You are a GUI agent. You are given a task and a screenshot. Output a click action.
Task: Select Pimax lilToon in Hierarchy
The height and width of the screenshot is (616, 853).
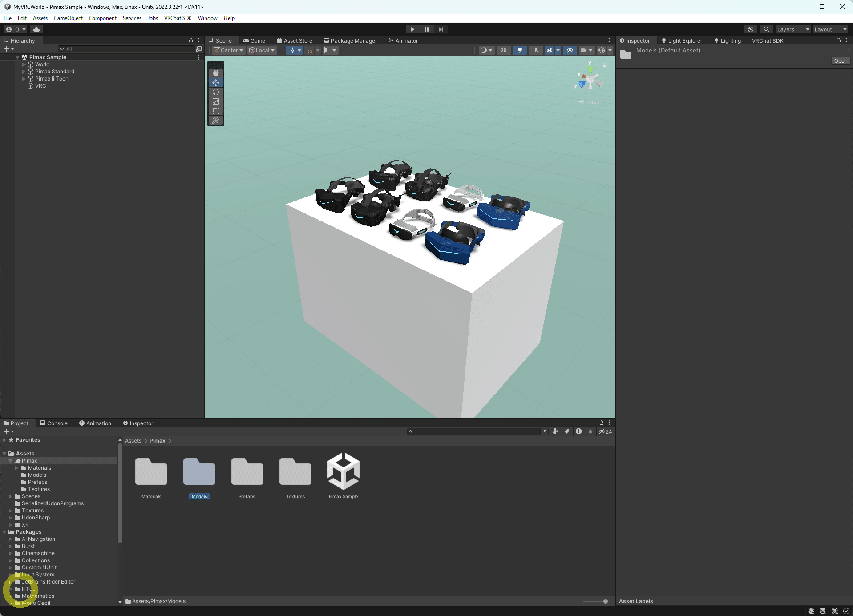[52, 79]
